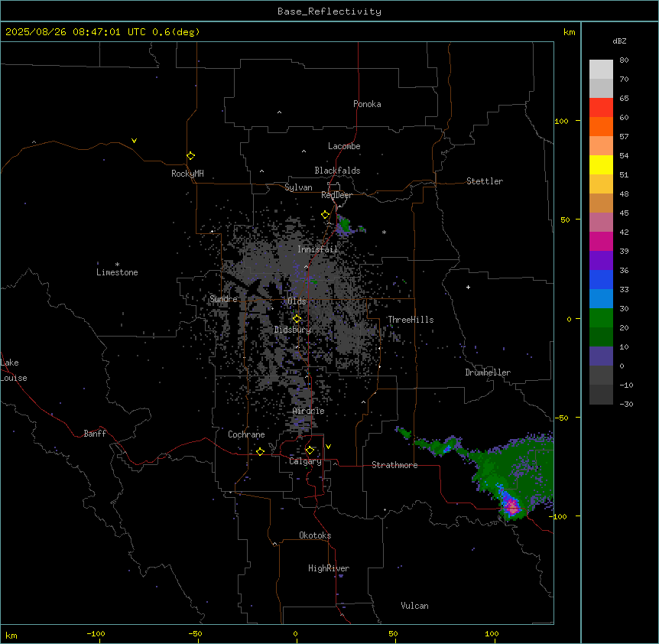Click the white asterisk east of RedDeer

[x=384, y=232]
